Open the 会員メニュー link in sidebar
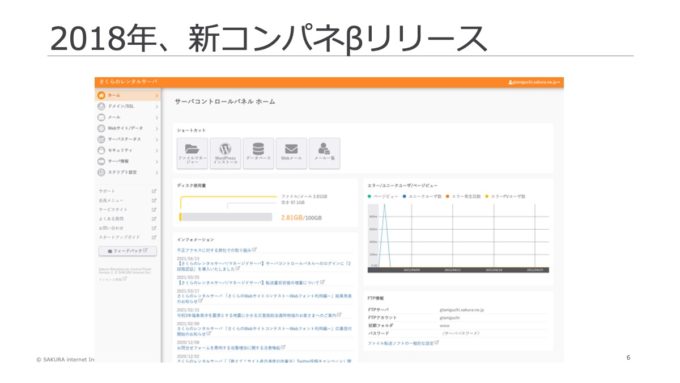The width and height of the screenshot is (680, 383). (x=111, y=200)
